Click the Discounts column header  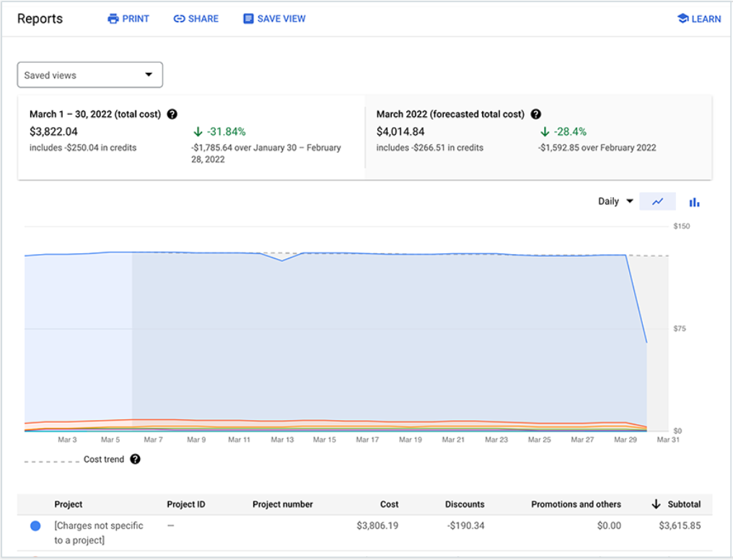[465, 504]
